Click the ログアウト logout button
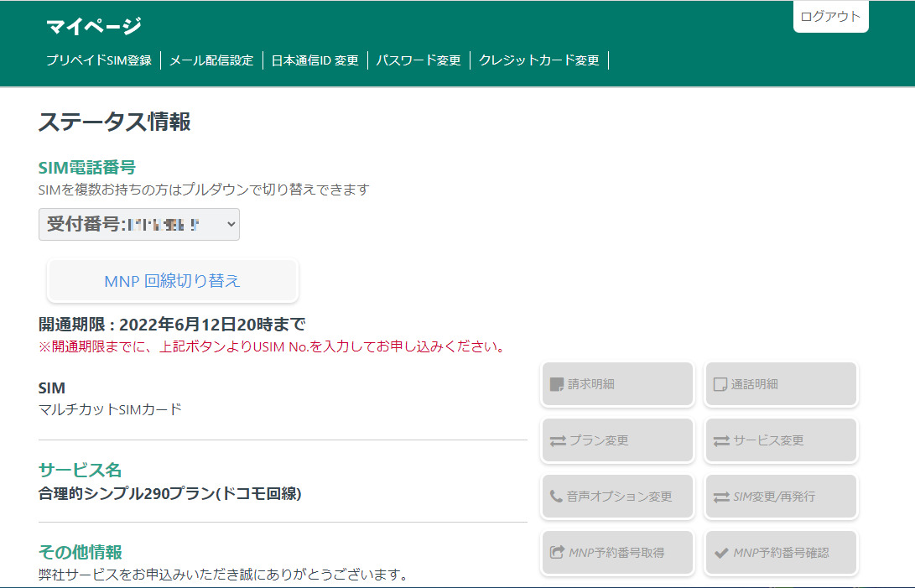 point(830,17)
